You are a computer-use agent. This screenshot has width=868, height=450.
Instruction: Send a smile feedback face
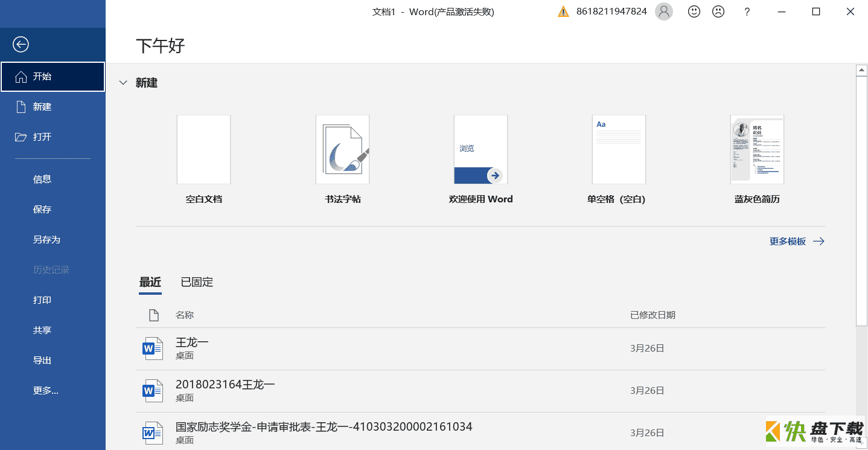pos(694,11)
